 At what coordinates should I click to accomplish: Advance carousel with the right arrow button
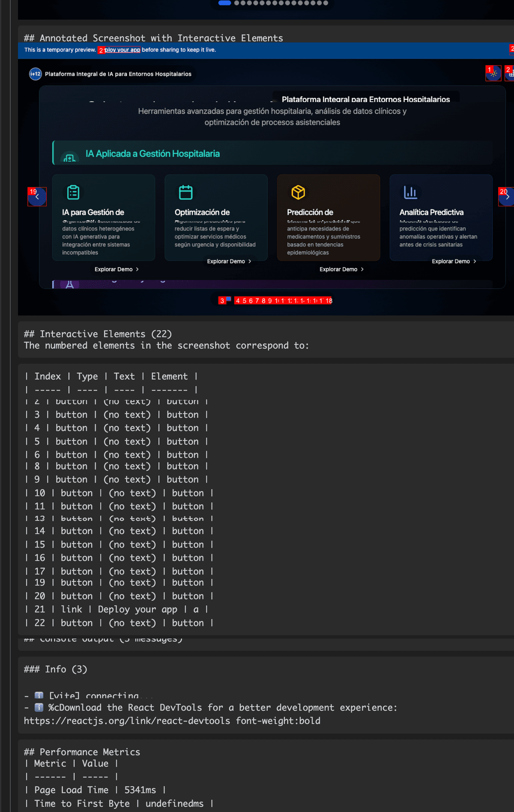[507, 197]
